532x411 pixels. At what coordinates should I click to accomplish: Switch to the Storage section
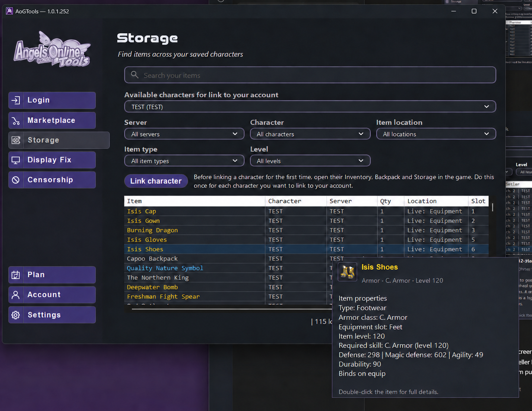59,140
